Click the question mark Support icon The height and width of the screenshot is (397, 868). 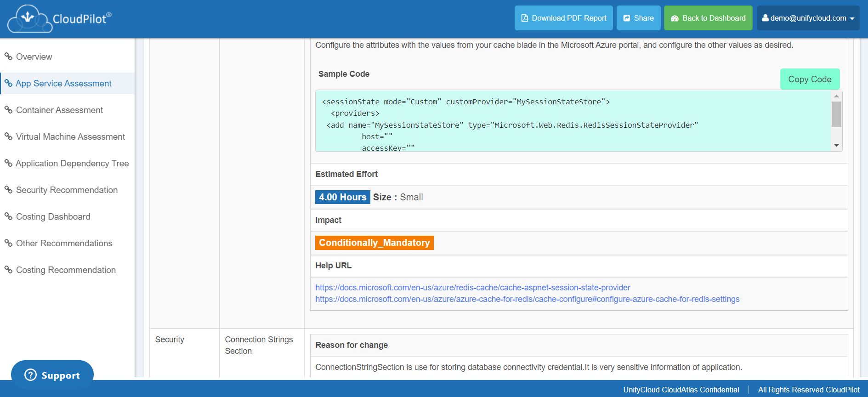pos(30,375)
